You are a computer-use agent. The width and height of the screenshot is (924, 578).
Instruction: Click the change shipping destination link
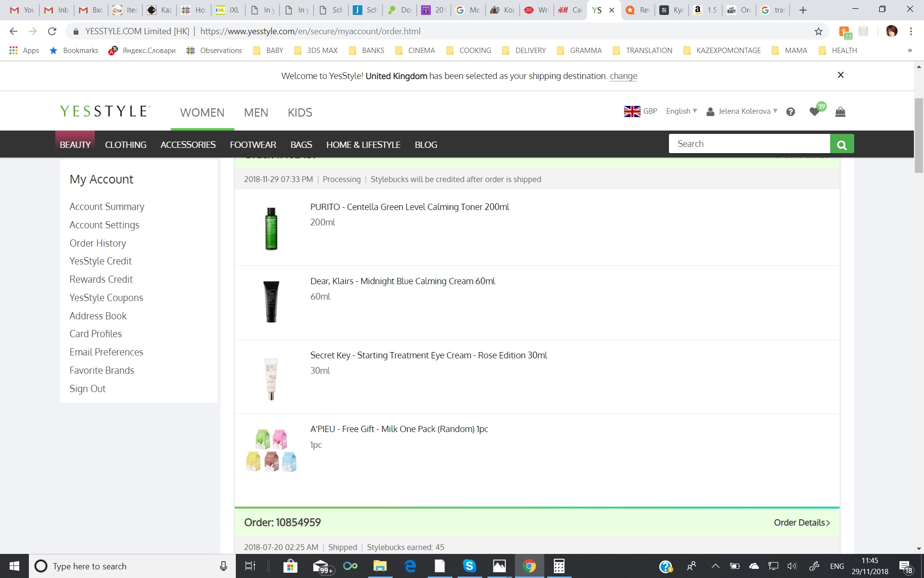[623, 76]
